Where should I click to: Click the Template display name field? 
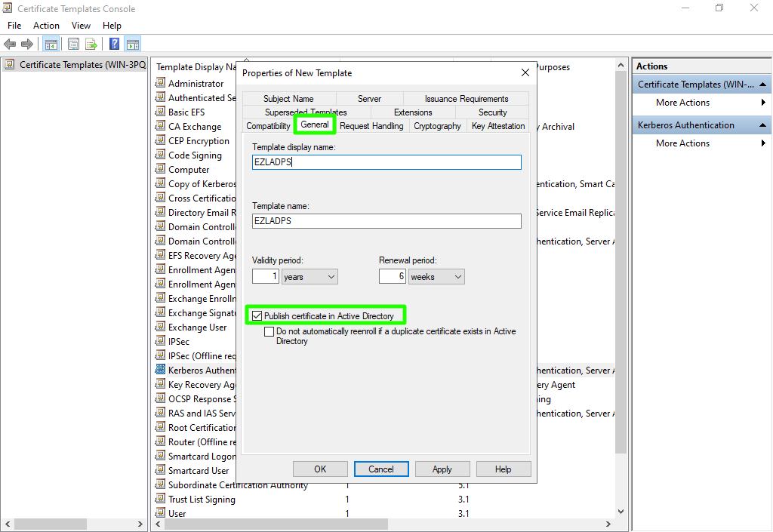coord(386,162)
